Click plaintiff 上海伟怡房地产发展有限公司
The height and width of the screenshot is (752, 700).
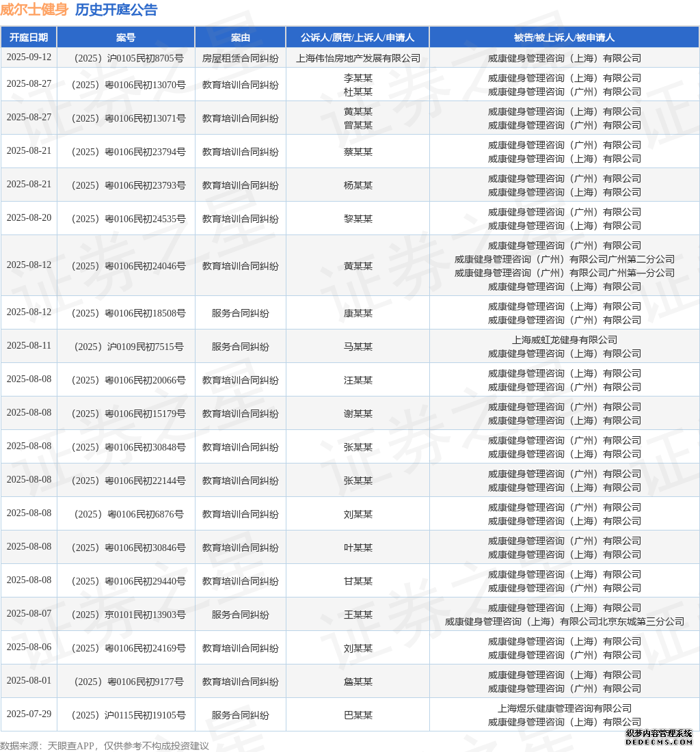tap(358, 58)
